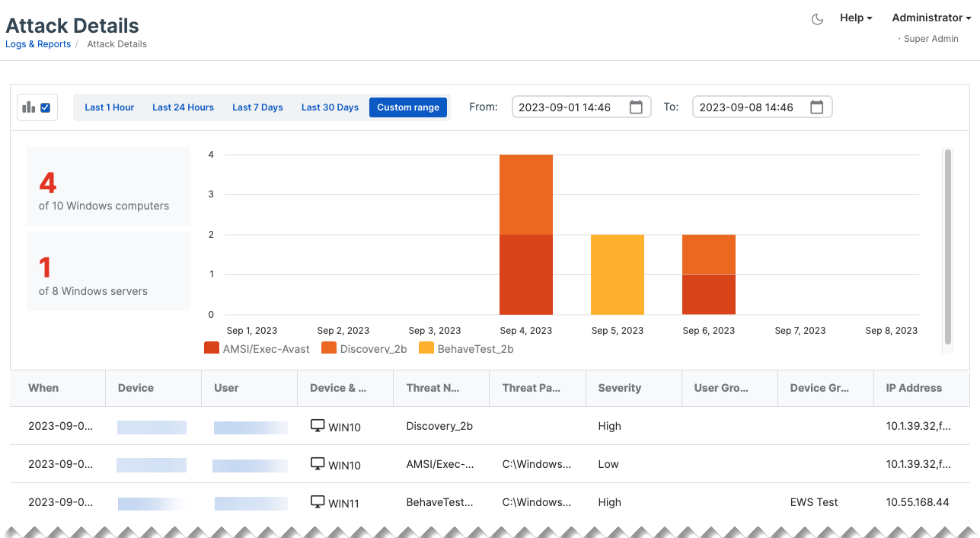This screenshot has height=538, width=980.
Task: Click the Custom range button
Action: tap(408, 107)
